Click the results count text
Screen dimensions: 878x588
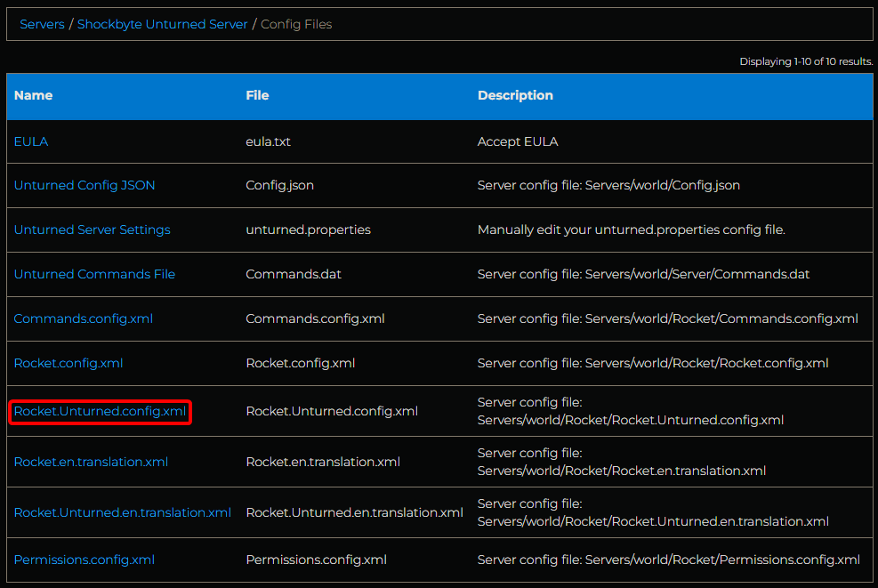805,60
